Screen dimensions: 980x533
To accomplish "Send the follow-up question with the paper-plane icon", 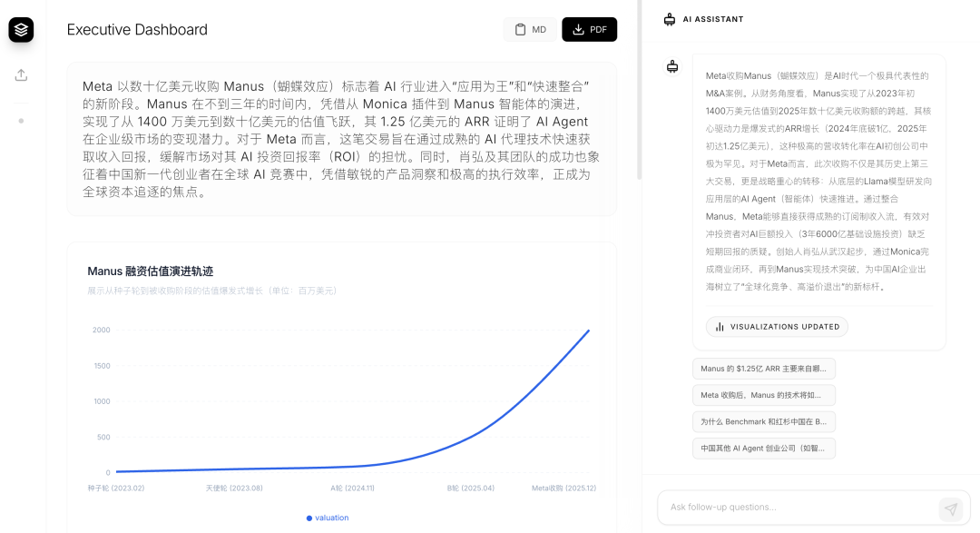I will click(x=951, y=508).
